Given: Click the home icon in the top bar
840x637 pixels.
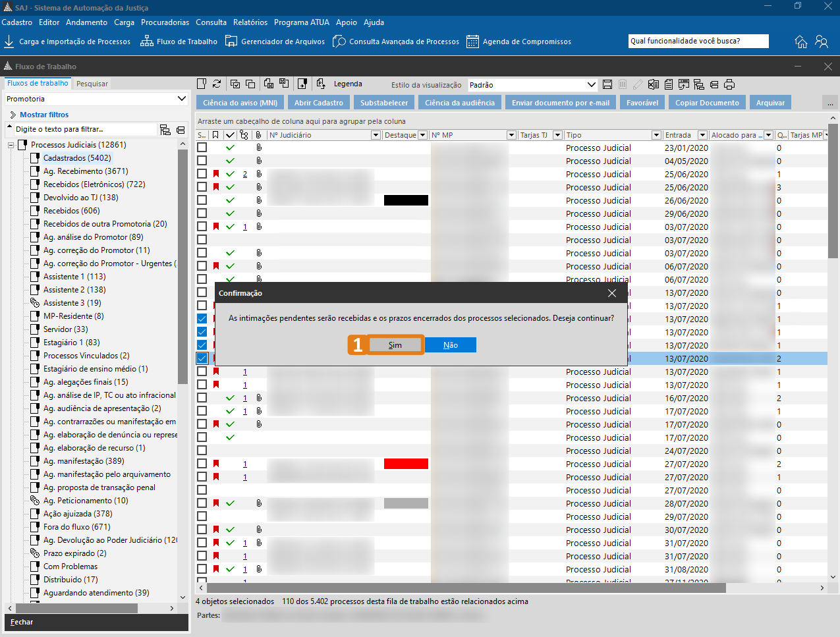Looking at the screenshot, I should (x=801, y=42).
